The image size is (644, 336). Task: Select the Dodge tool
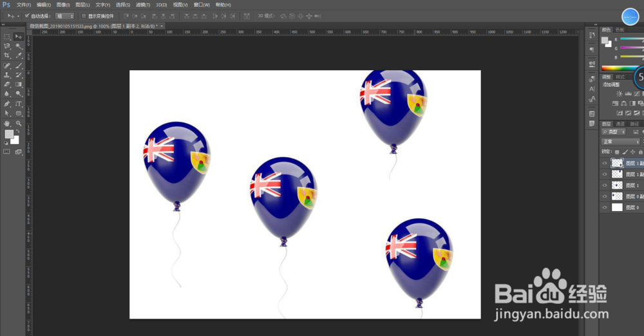pos(19,93)
